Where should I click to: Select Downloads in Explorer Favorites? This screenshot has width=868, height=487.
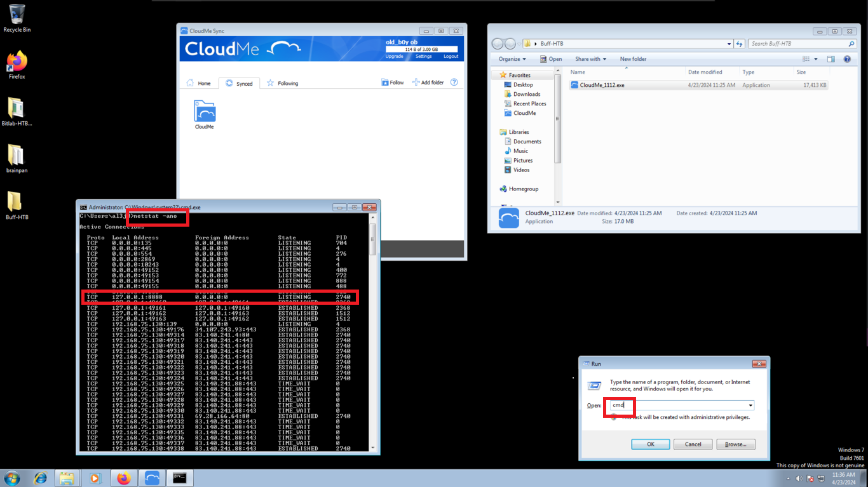522,94
